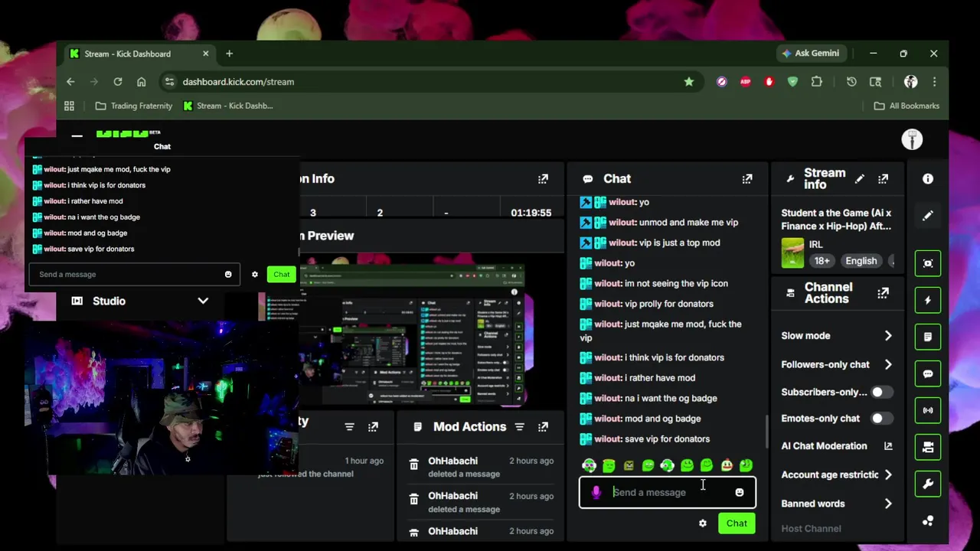Pop out the Stream info panel
The width and height of the screenshot is (980, 551).
point(884,179)
